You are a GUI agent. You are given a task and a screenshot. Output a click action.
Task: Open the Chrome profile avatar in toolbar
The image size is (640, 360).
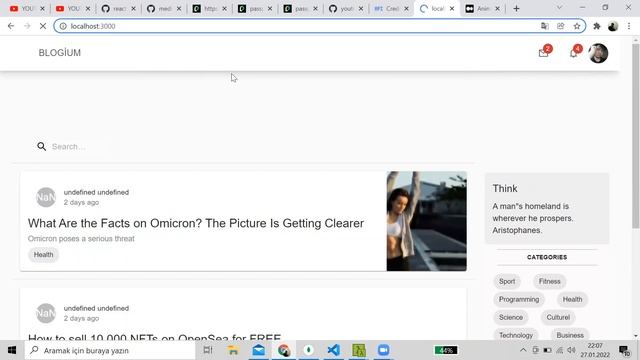(x=613, y=26)
